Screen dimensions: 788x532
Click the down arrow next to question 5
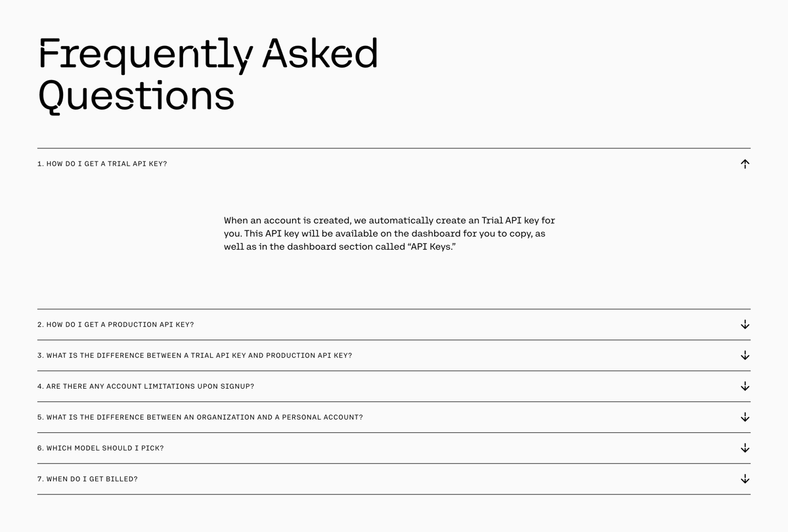pyautogui.click(x=745, y=417)
